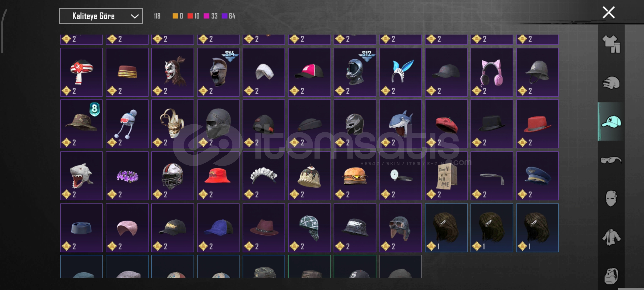Select the camo bucket hat with badge 8

(x=81, y=124)
